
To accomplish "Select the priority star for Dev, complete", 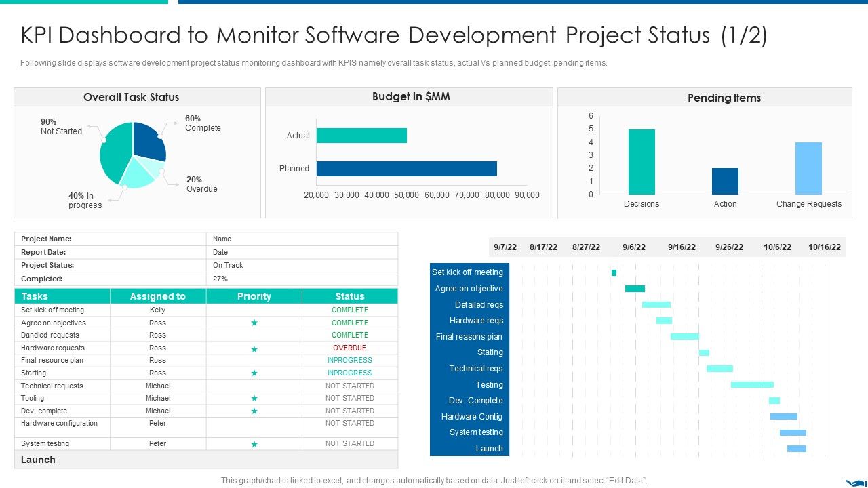I will click(254, 411).
